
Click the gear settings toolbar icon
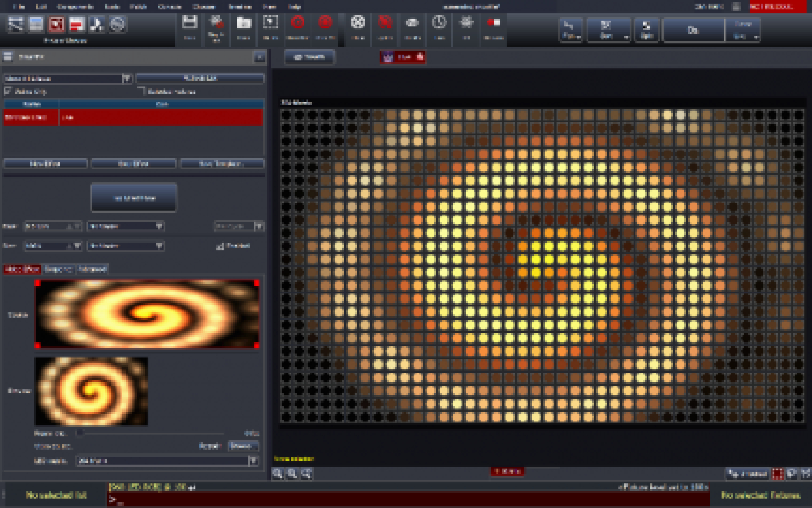point(466,22)
